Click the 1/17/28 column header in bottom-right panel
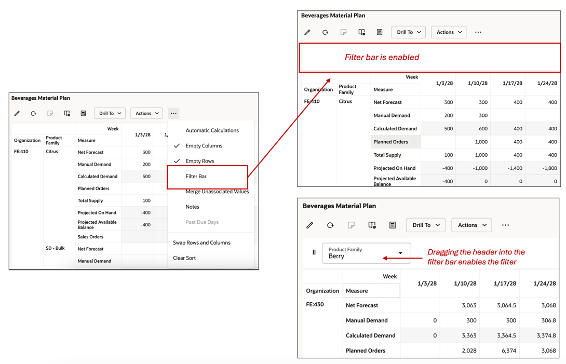566x364 pixels. pos(505,283)
